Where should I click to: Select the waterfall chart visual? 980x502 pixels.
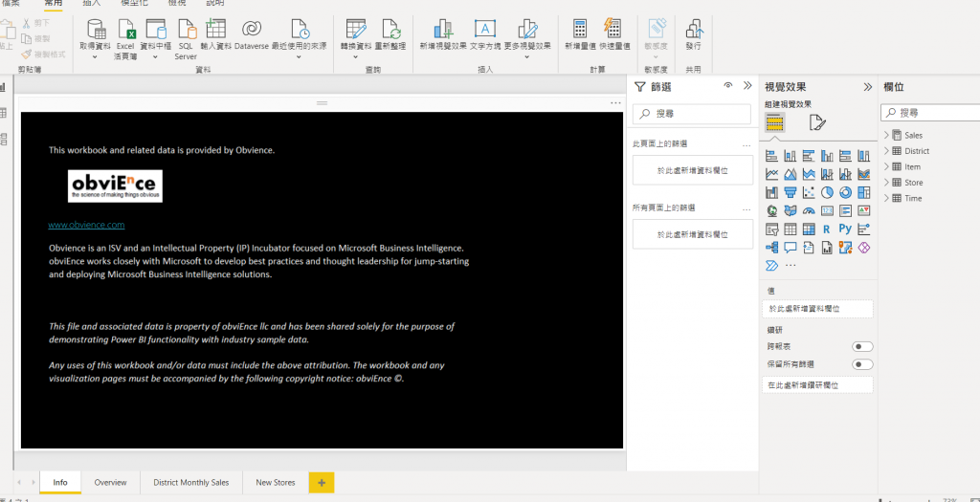[x=772, y=192]
